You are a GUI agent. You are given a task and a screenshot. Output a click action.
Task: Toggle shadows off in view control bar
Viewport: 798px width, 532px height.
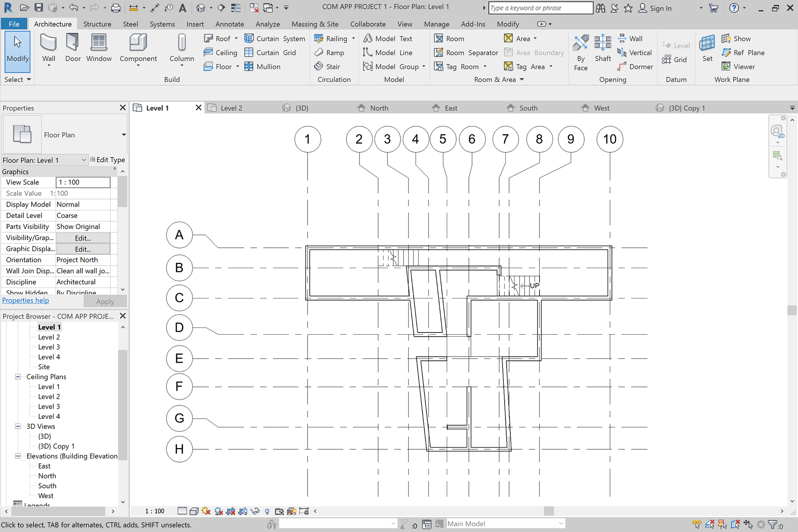point(219,511)
